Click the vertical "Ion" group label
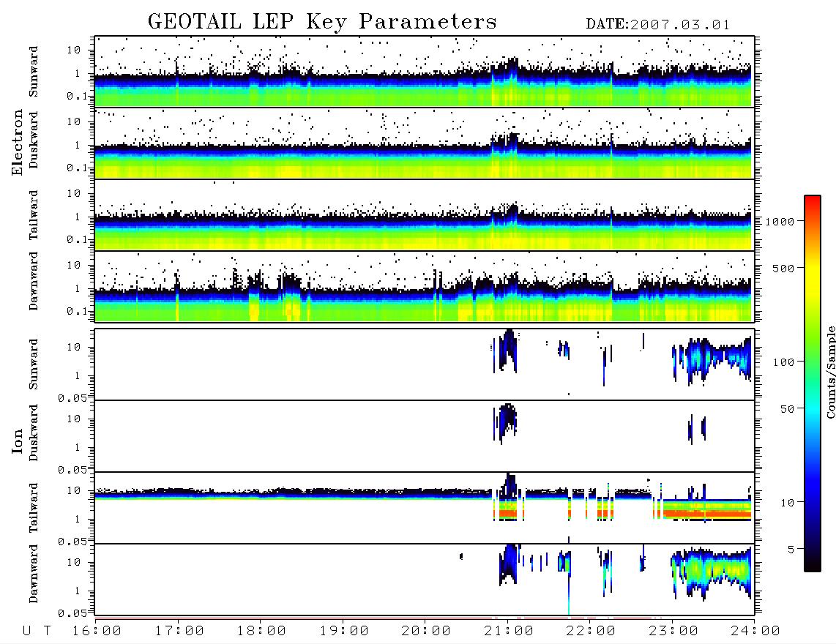Viewport: 836px width, 644px height. [17, 441]
